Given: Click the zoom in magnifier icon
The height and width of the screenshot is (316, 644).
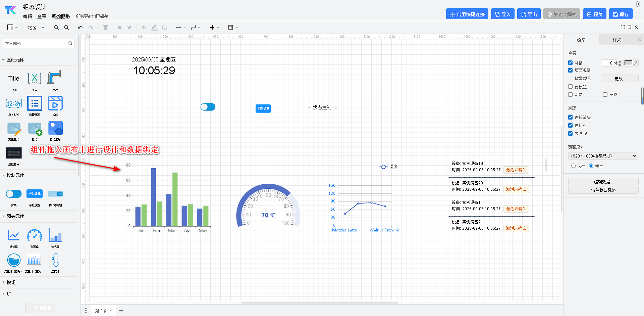Looking at the screenshot, I should pos(56,28).
